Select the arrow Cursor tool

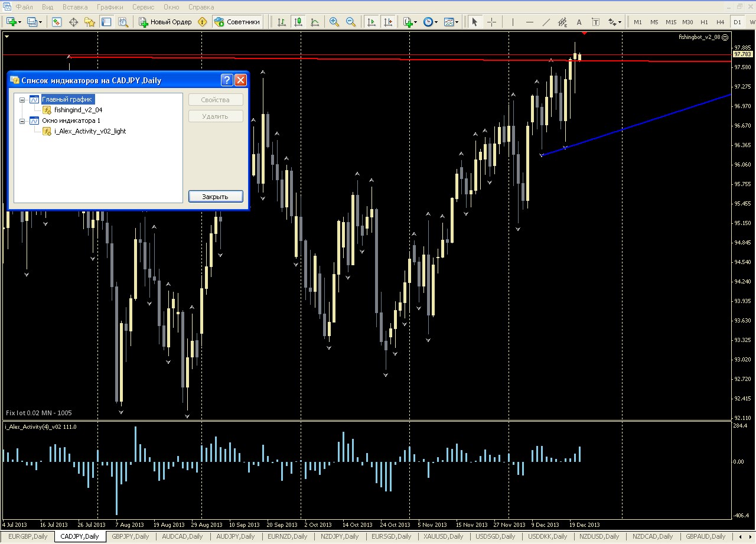[474, 22]
